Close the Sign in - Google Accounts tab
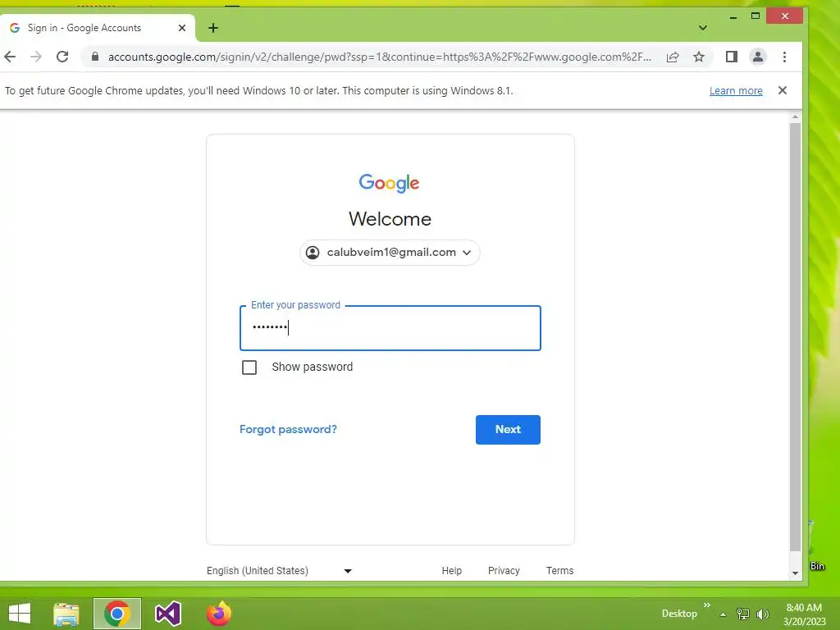The image size is (840, 630). coord(182,28)
